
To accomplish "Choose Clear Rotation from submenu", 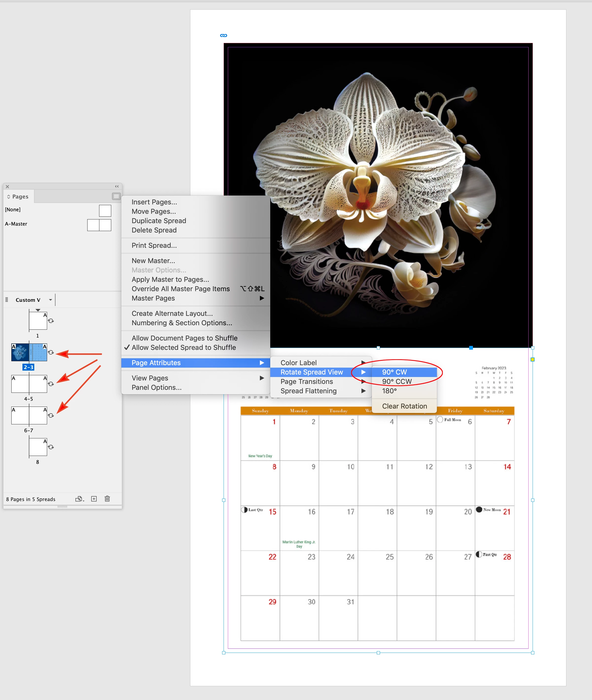I will pos(404,406).
